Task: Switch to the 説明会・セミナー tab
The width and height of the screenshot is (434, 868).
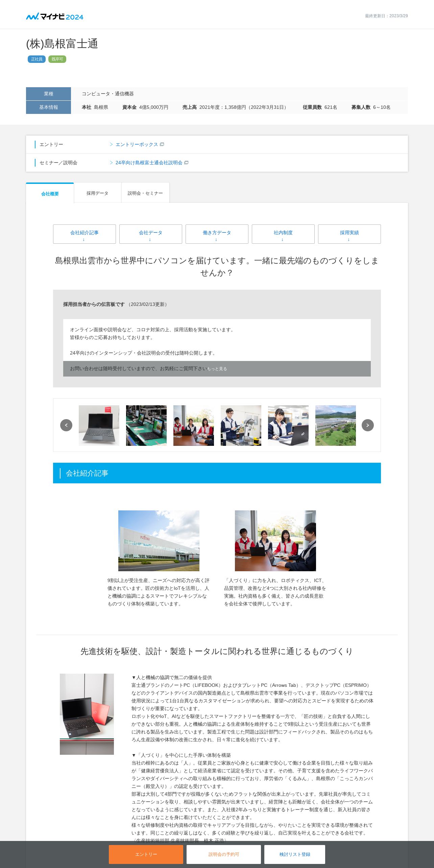Action: (x=145, y=193)
